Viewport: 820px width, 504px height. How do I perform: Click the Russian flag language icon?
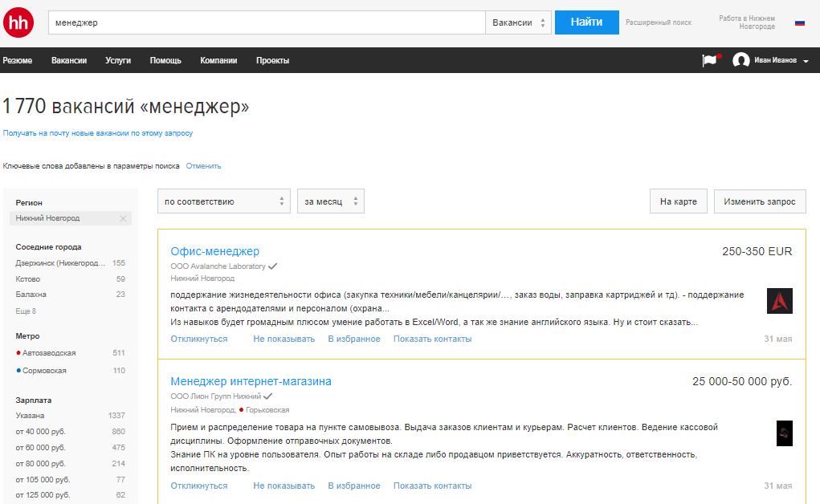[799, 22]
